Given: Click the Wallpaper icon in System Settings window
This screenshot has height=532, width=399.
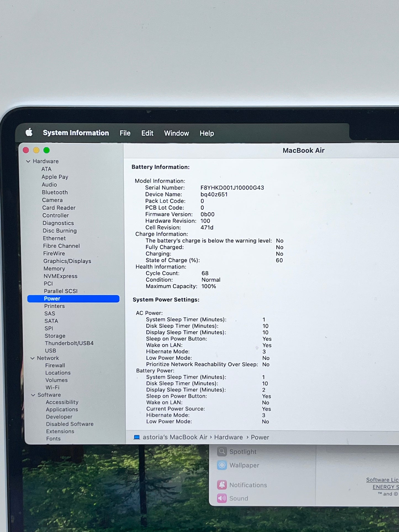Looking at the screenshot, I should [x=222, y=465].
